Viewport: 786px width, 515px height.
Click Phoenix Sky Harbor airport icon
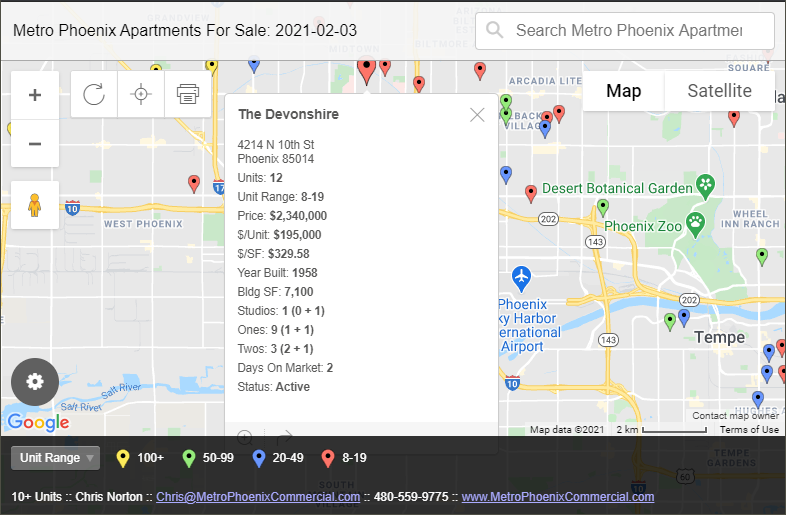[x=521, y=279]
